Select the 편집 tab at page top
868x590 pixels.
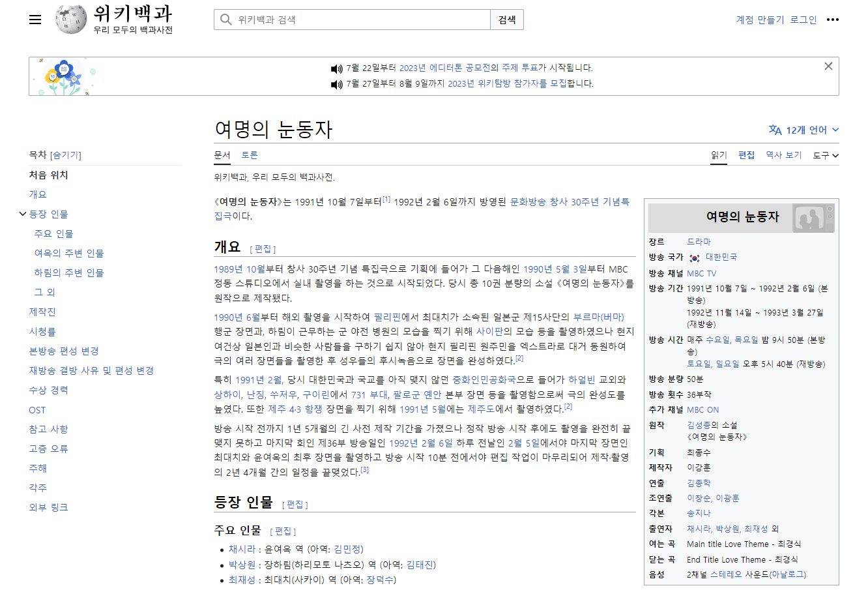click(x=746, y=155)
